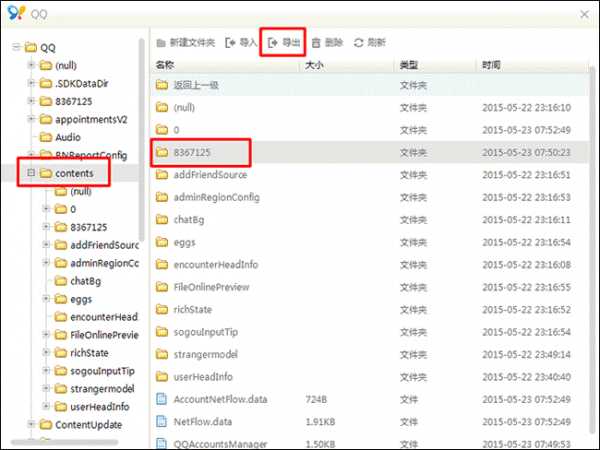
Task: Click the 名称 name column header
Action: pyautogui.click(x=165, y=65)
